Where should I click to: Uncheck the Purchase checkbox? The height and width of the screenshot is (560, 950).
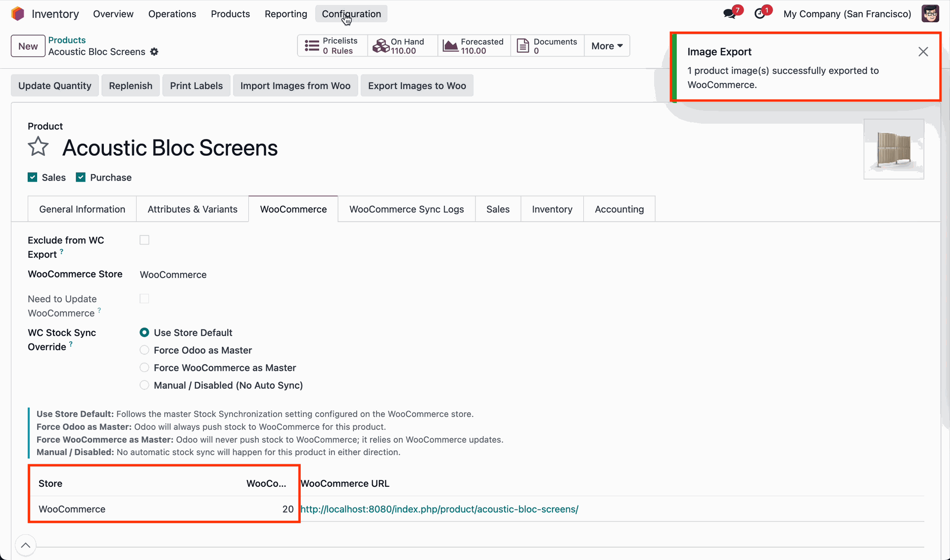pos(81,177)
